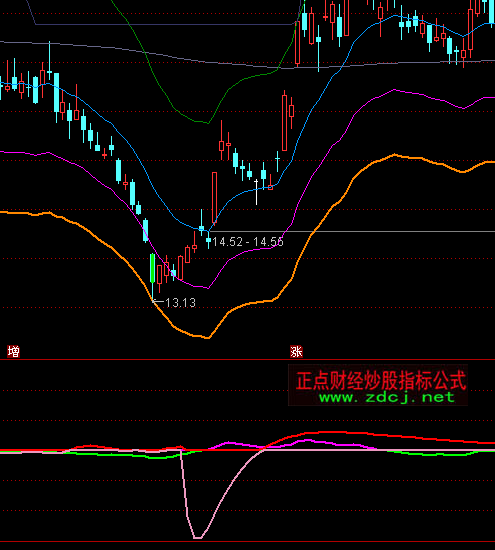The image size is (495, 550).
Task: Click the long red candle above 14.52 label
Action: coord(214,197)
